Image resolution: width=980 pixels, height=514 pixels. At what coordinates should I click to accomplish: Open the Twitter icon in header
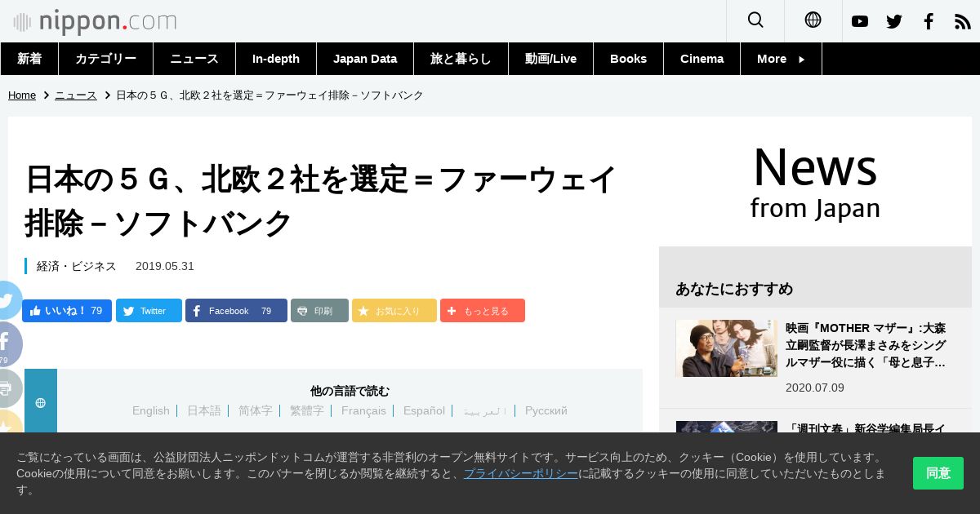(894, 21)
